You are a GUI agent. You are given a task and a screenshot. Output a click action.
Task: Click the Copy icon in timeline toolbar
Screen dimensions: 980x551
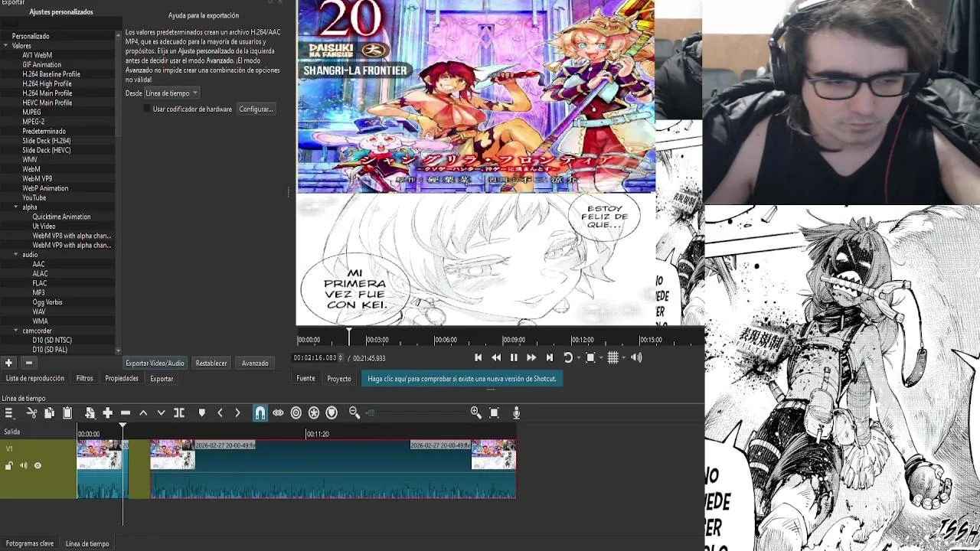[x=49, y=412]
